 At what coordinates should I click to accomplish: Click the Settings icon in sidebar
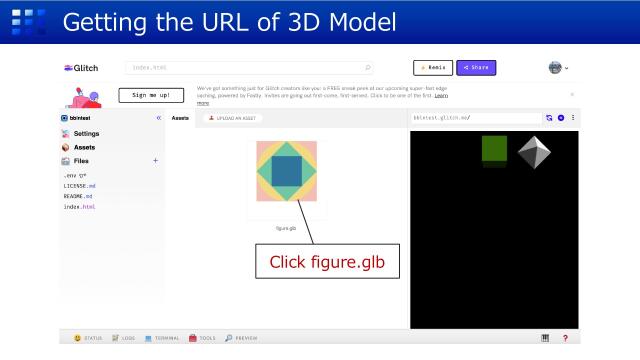tap(65, 133)
